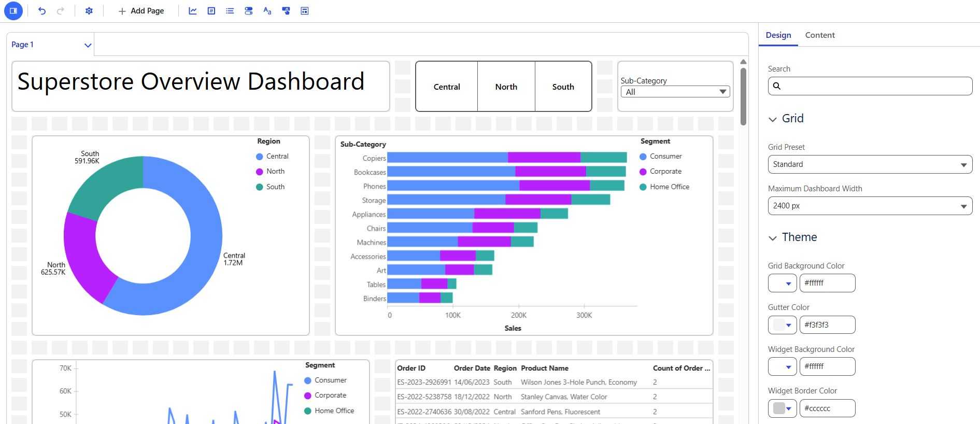Click the Central donut segment label 1.72M

(x=234, y=259)
